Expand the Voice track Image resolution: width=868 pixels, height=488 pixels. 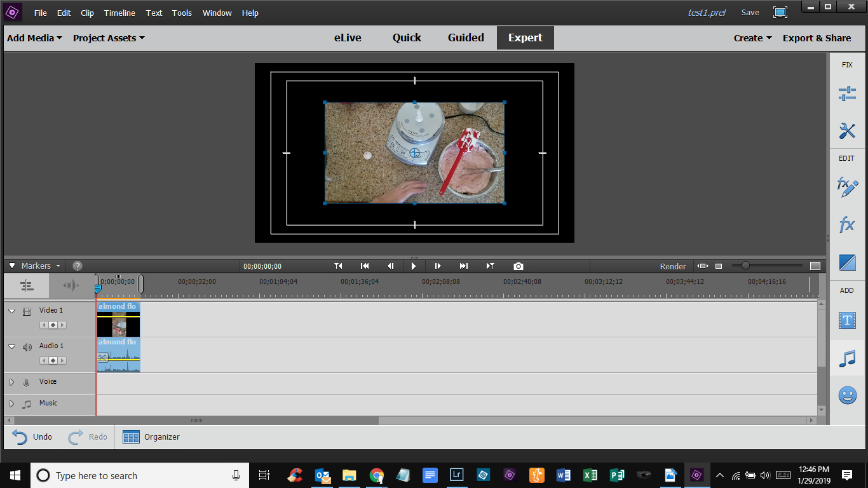[11, 383]
